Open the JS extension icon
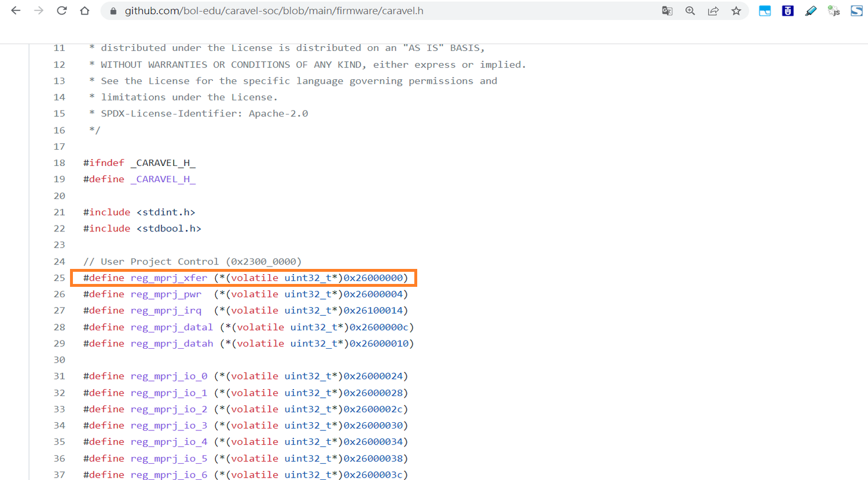Viewport: 868px width, 480px height. (833, 10)
